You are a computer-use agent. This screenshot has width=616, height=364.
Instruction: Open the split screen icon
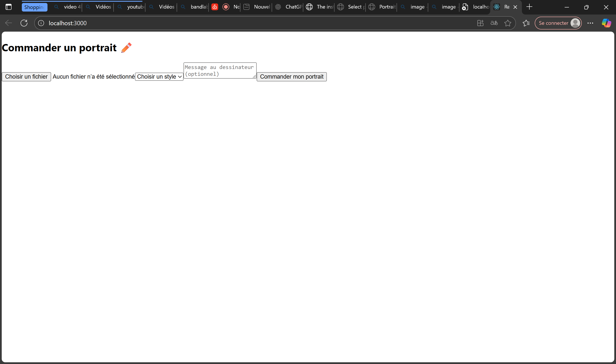480,23
